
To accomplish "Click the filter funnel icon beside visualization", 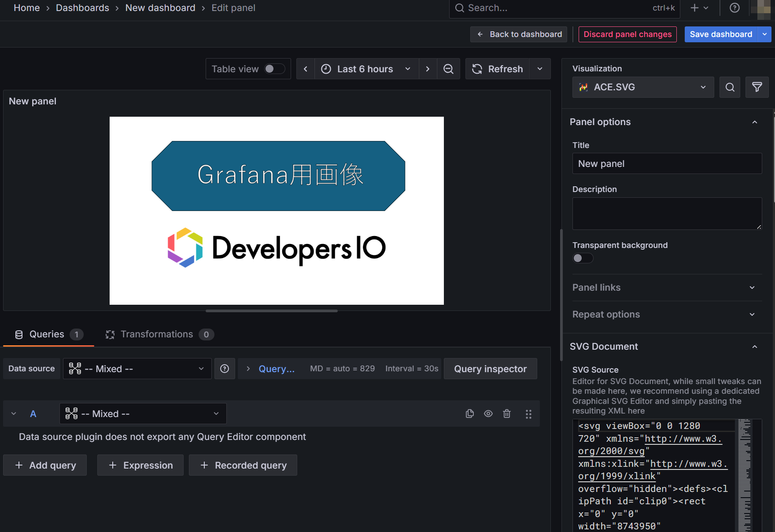I will pos(757,87).
